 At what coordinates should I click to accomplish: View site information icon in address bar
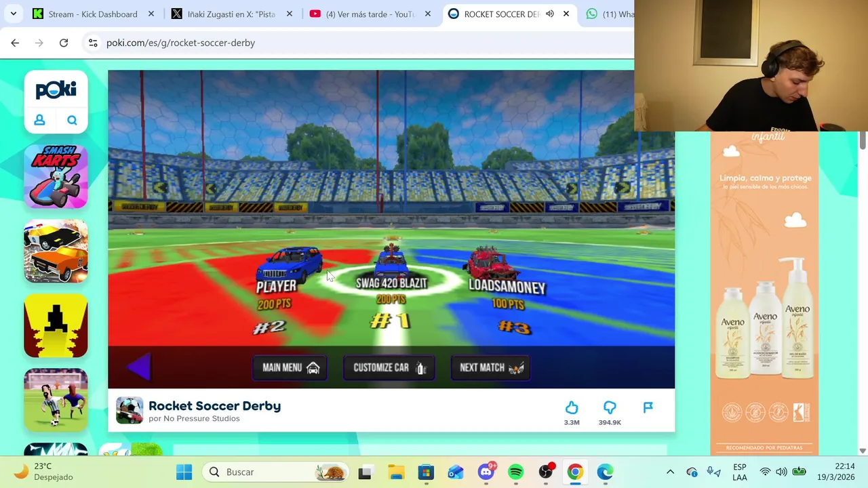coord(93,43)
